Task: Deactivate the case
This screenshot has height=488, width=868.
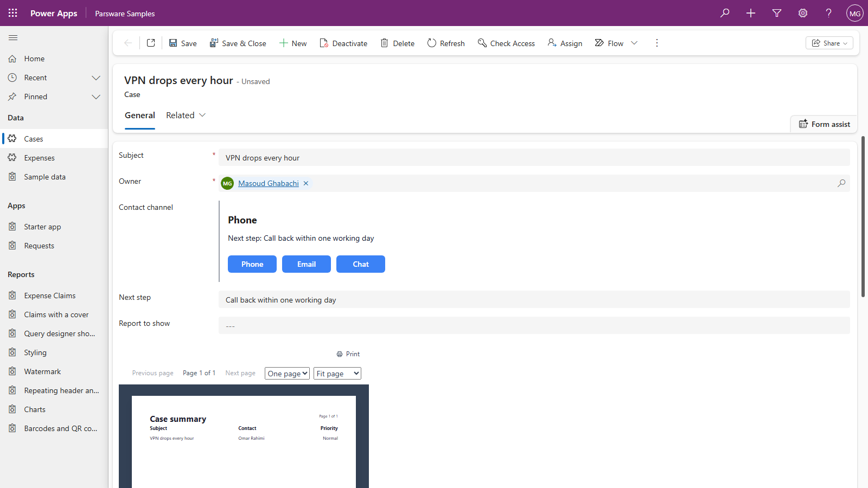Action: pos(343,43)
